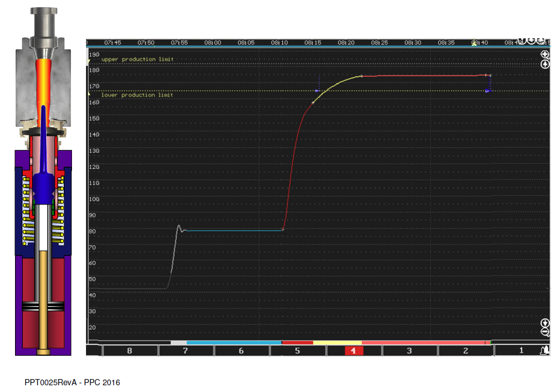This screenshot has width=560, height=392.
Task: Click the 170 value on the y-axis
Action: (x=94, y=86)
